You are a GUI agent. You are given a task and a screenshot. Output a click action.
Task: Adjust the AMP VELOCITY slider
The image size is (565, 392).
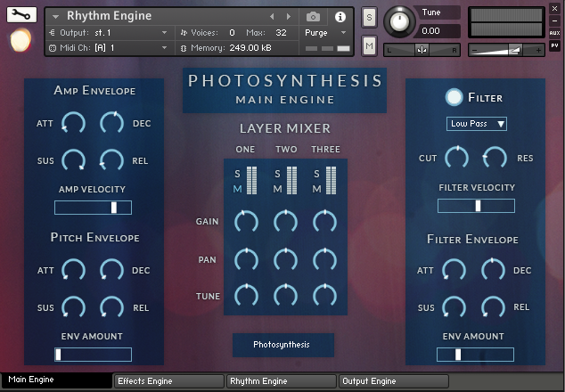[93, 208]
